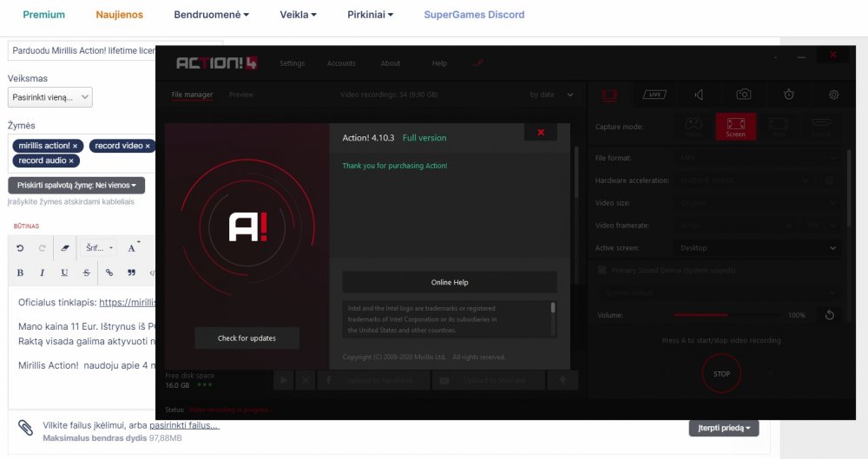The width and height of the screenshot is (868, 459).
Task: Open the Settings menu in Action!
Action: click(x=293, y=63)
